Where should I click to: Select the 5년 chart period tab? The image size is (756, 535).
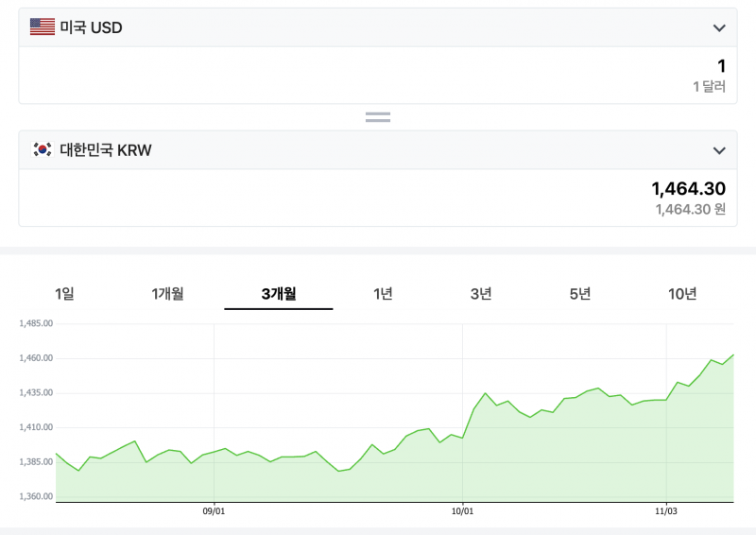click(580, 293)
